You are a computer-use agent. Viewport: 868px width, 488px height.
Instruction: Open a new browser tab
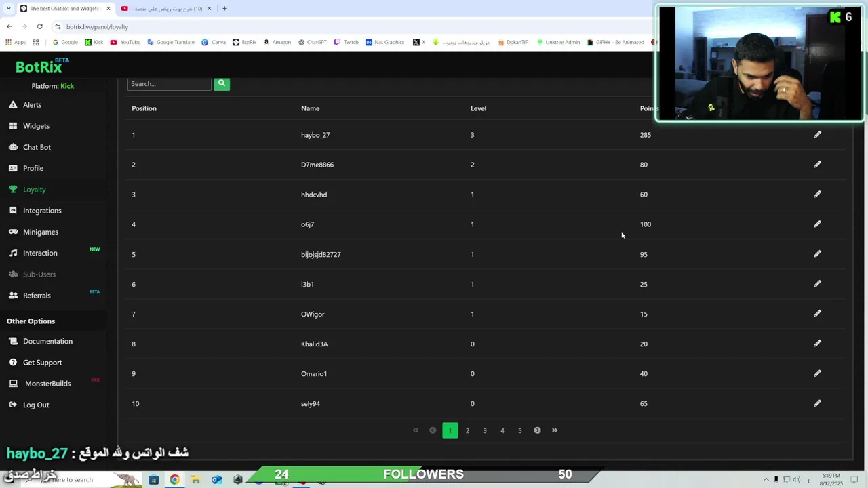(x=224, y=9)
